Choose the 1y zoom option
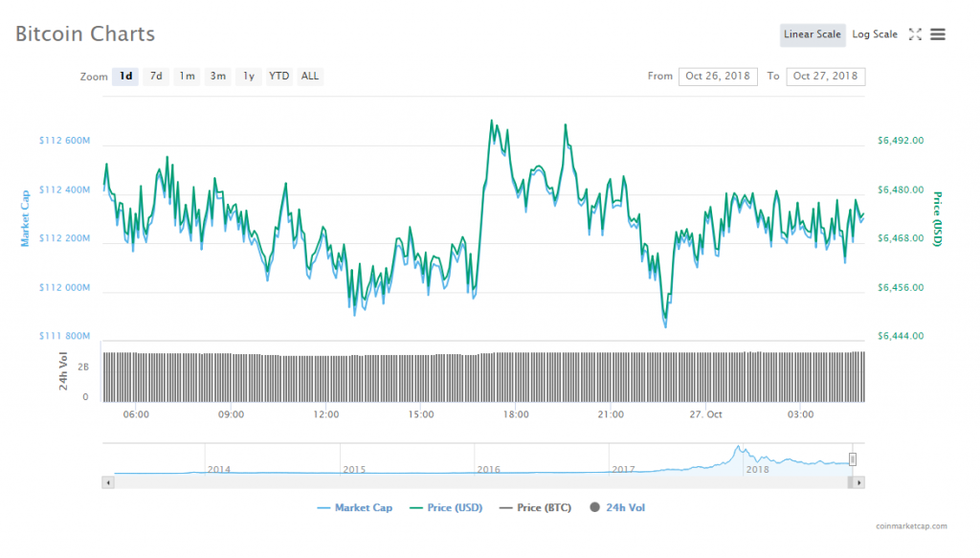This screenshot has width=980, height=558. [x=248, y=77]
